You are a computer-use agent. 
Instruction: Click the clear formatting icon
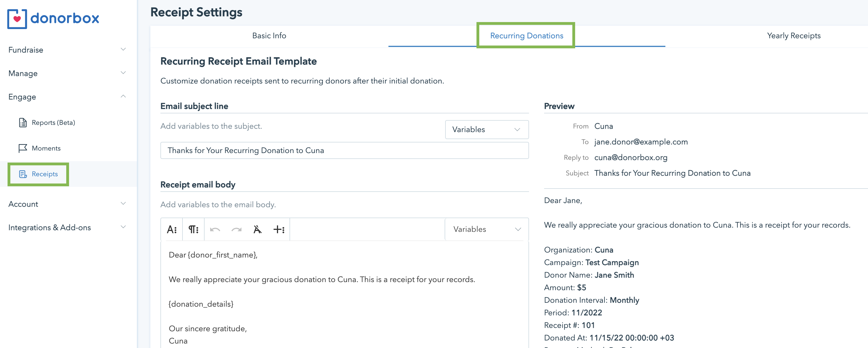tap(257, 229)
